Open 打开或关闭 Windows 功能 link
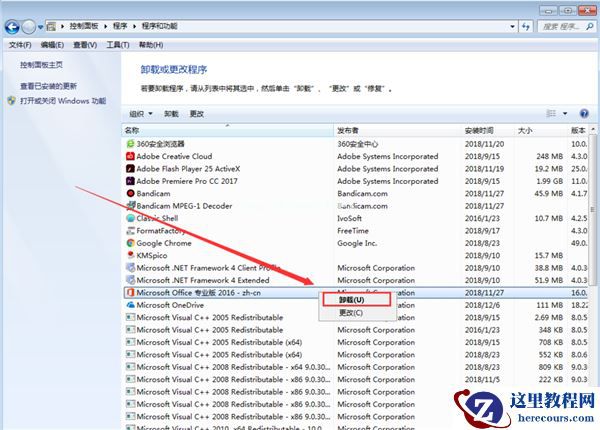The image size is (600, 430). click(x=63, y=101)
